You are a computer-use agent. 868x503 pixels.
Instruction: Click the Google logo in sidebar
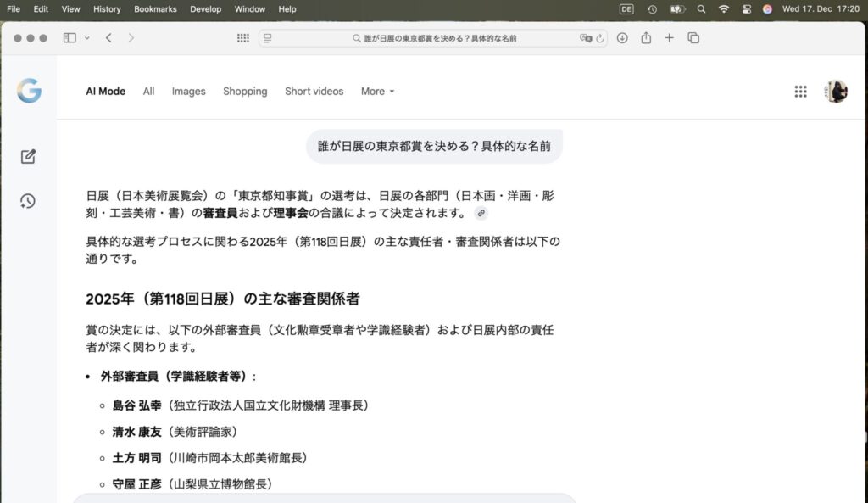(x=29, y=90)
